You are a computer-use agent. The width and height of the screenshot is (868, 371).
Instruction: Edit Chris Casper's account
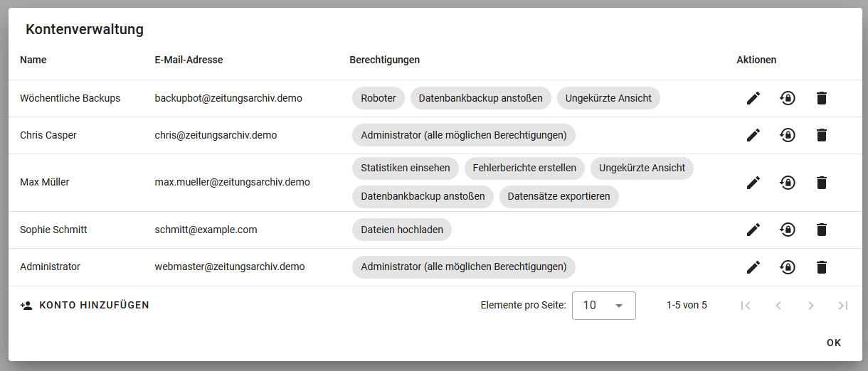click(753, 135)
